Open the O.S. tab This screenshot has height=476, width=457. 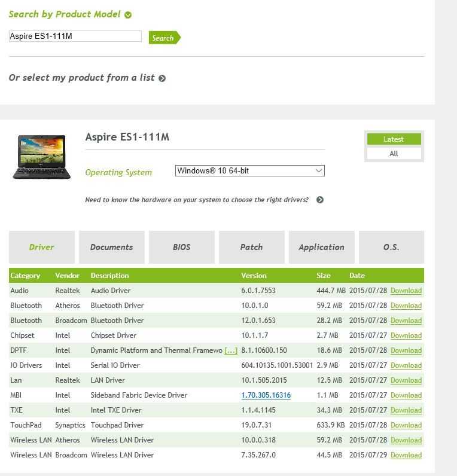click(391, 247)
